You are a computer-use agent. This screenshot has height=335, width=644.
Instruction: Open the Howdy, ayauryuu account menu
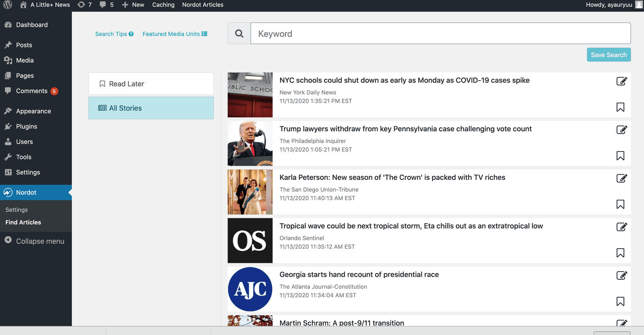615,5
